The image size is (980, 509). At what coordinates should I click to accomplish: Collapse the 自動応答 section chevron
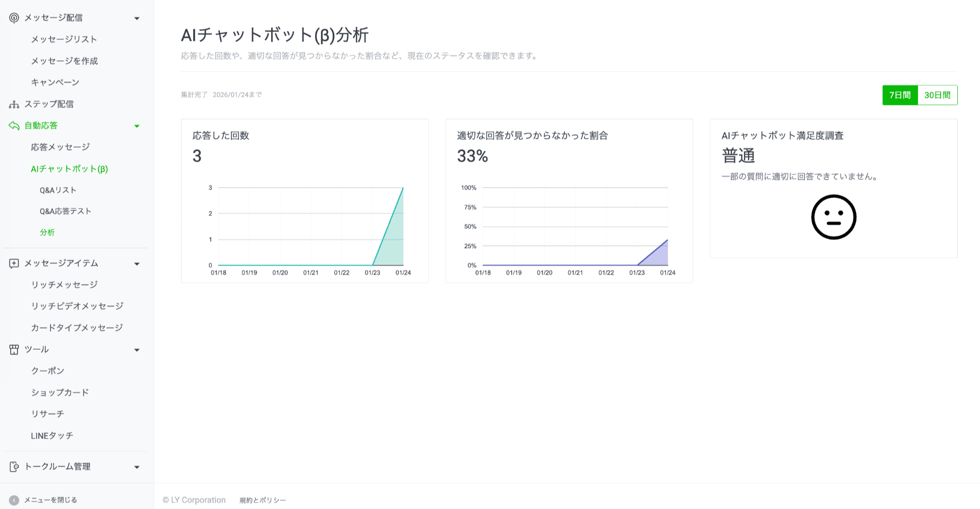click(137, 126)
